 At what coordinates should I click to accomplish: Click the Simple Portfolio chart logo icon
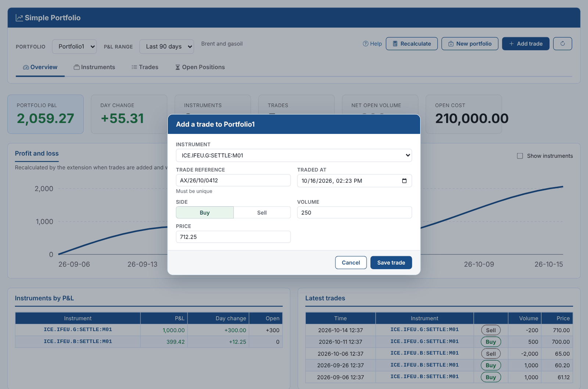pyautogui.click(x=19, y=18)
